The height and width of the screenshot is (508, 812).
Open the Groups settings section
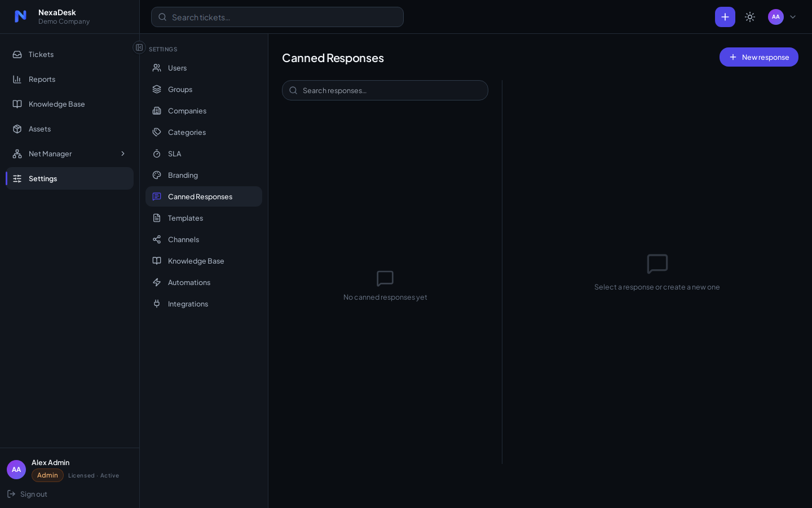pos(204,89)
